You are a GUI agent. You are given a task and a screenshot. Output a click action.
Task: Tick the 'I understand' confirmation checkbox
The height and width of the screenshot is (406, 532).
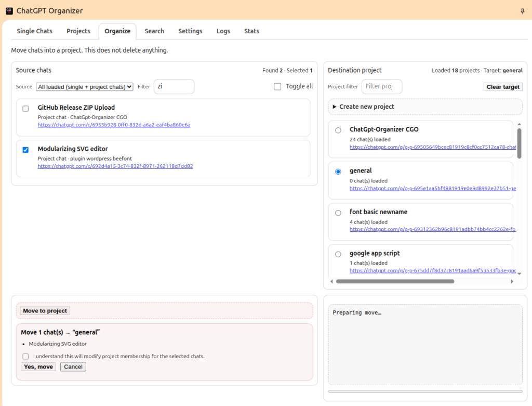tap(25, 357)
